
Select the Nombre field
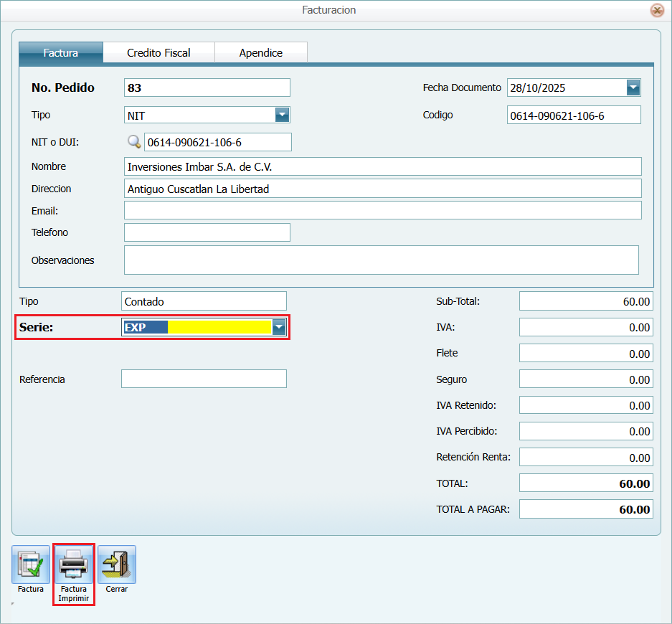coord(382,166)
